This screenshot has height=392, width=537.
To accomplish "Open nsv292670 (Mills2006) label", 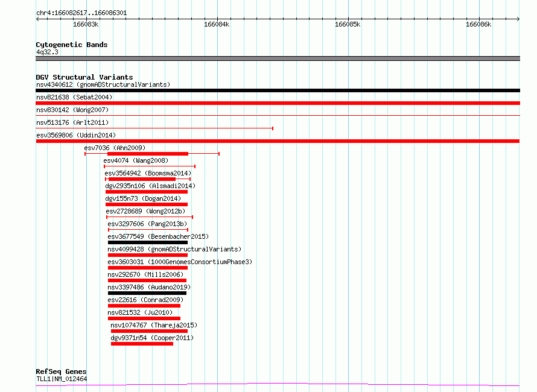I will [x=145, y=274].
